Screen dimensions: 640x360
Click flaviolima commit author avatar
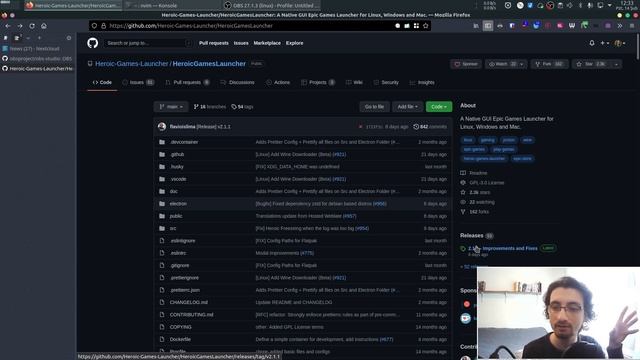pyautogui.click(x=162, y=127)
